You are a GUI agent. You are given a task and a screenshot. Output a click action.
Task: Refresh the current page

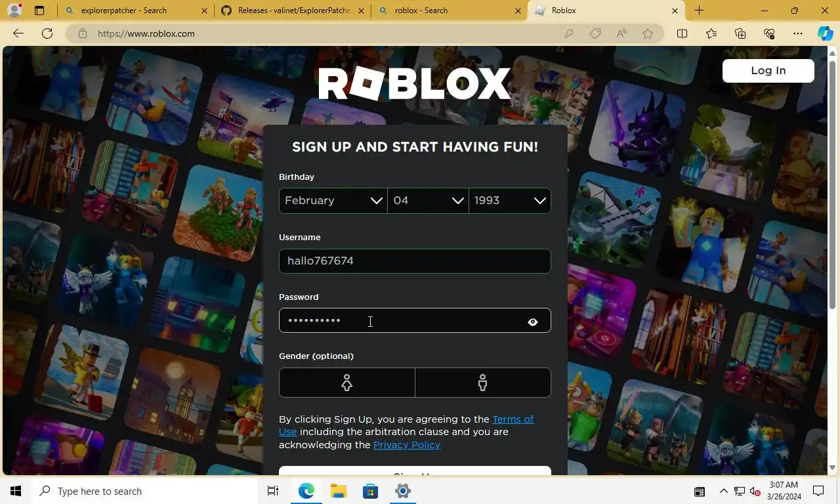[47, 33]
